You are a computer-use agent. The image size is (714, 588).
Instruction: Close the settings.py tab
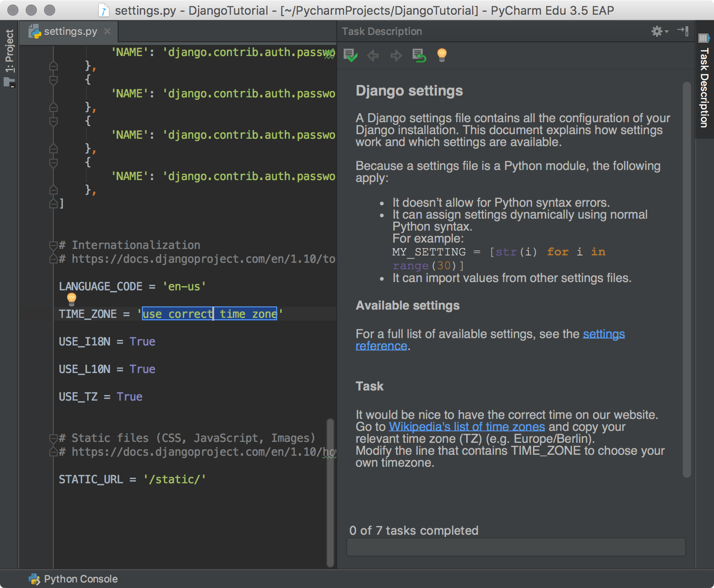[107, 31]
